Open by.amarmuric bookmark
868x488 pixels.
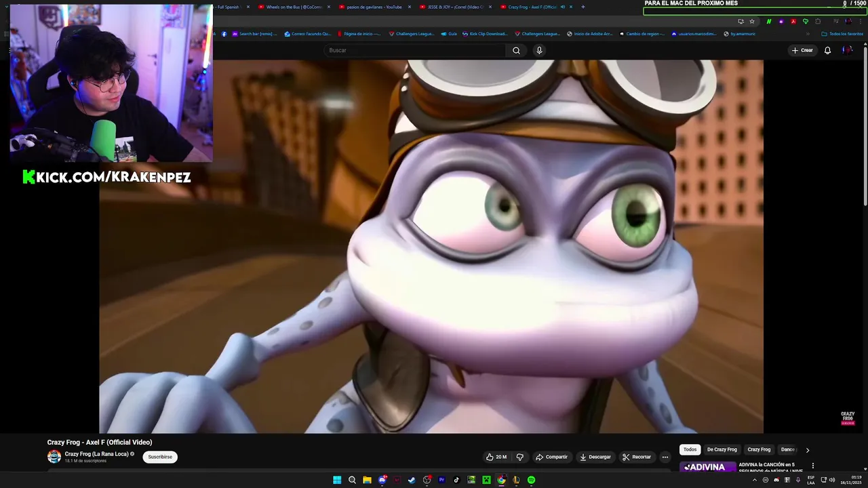pyautogui.click(x=739, y=33)
